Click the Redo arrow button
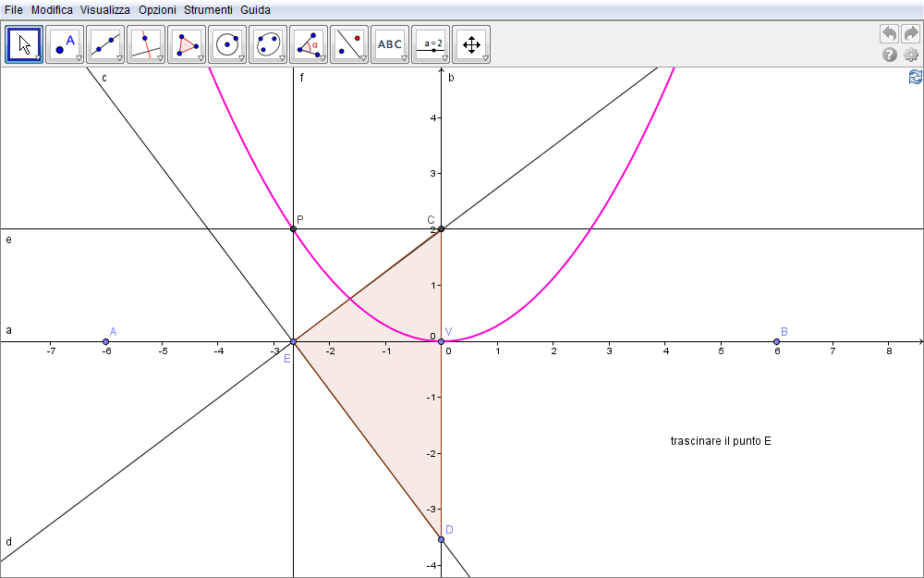The width and height of the screenshot is (924, 578). pyautogui.click(x=911, y=33)
